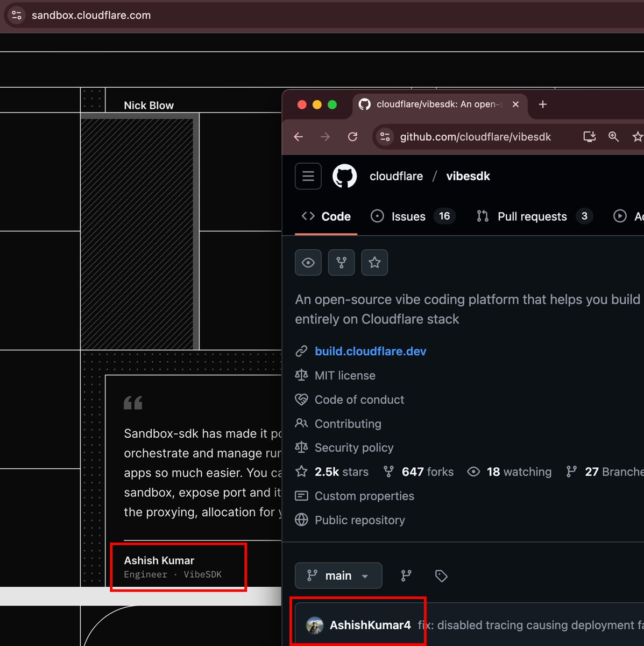Go back in the GitHub window
This screenshot has width=644, height=646.
(299, 137)
